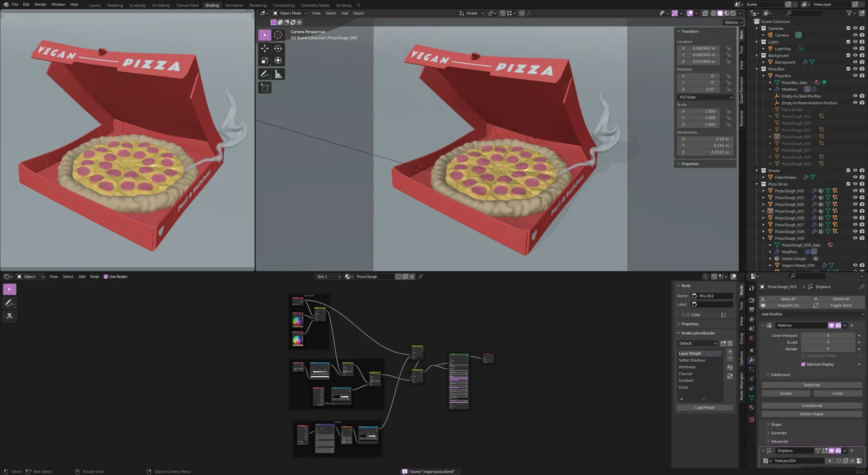
Task: Select the Add Cube tool
Action: point(265,87)
